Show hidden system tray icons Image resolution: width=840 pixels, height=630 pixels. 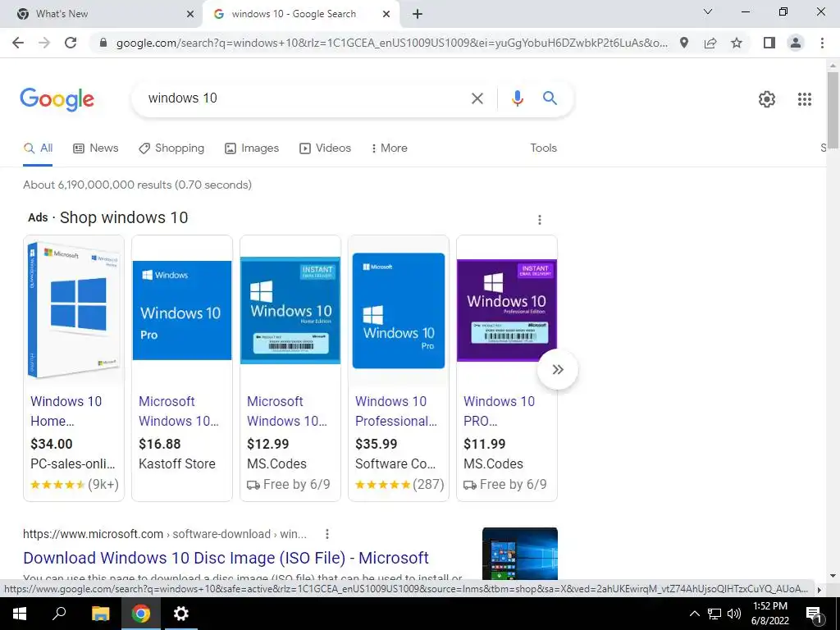tap(694, 614)
